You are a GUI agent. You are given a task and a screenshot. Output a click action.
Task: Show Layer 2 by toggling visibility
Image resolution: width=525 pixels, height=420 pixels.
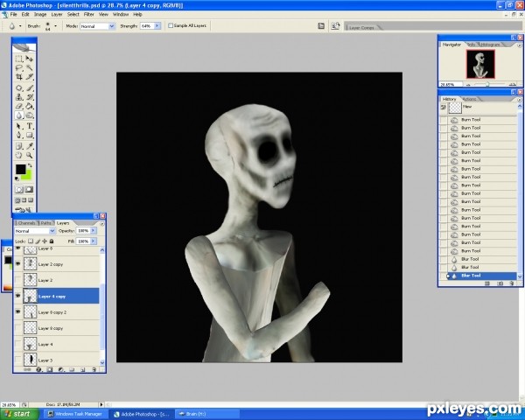click(18, 280)
